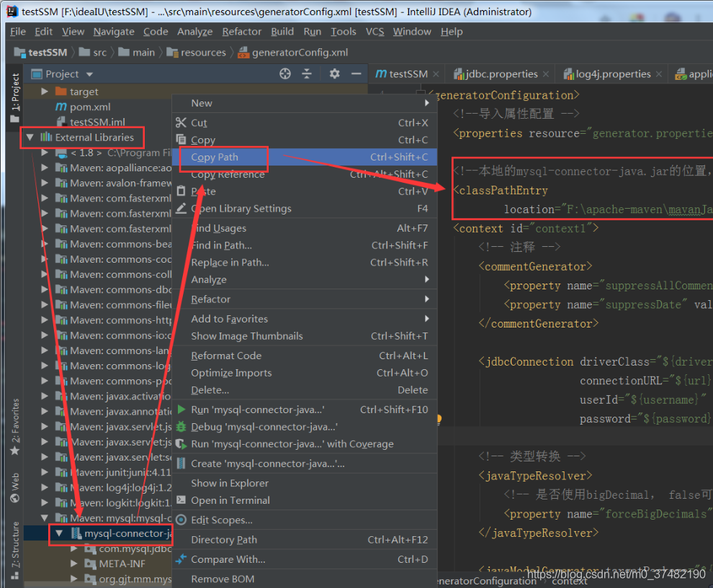Click the classPathEntry tag in editor

pos(503,191)
